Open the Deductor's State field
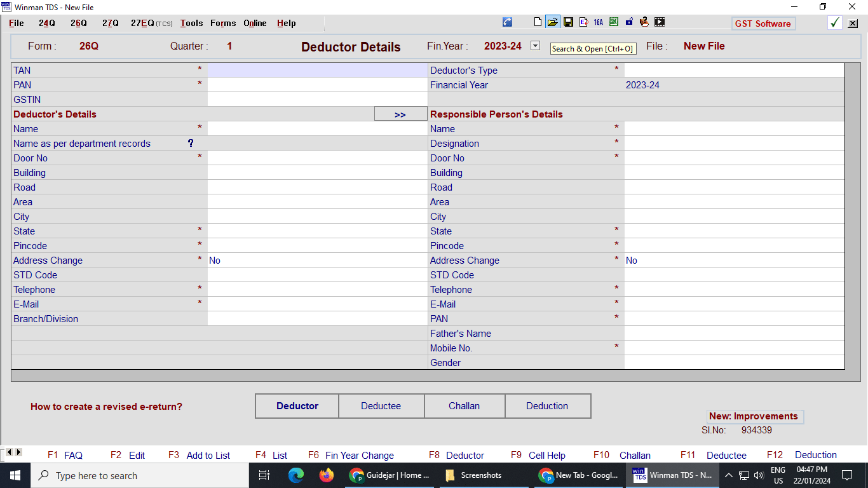868x488 pixels. (317, 231)
